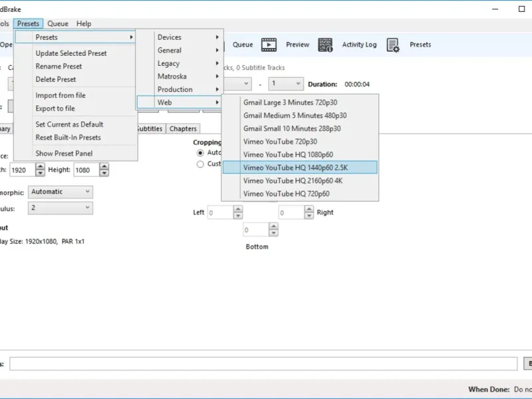Click Show Preset Panel menu entry
This screenshot has height=399, width=532.
pyautogui.click(x=64, y=154)
